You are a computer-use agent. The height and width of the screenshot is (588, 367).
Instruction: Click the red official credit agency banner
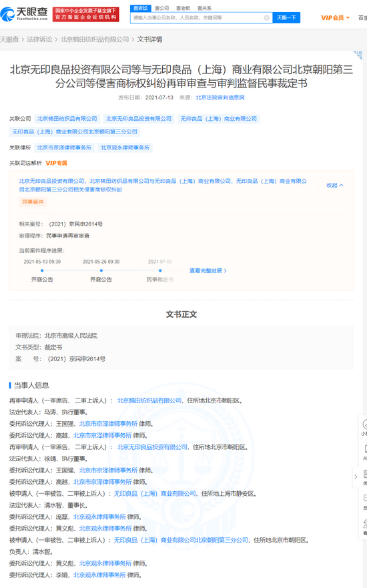pyautogui.click(x=86, y=14)
